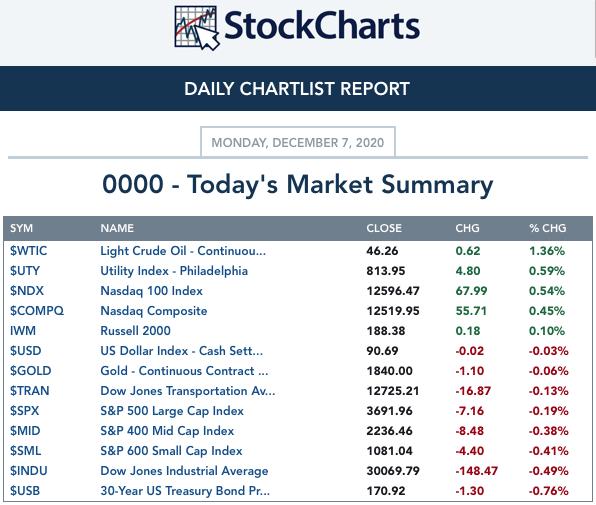Open Nasdaq 100 Index link
This screenshot has height=505, width=596.
coord(151,291)
